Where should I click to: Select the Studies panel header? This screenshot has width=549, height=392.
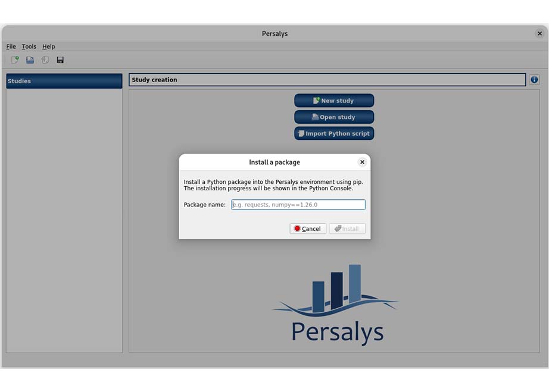tap(64, 81)
